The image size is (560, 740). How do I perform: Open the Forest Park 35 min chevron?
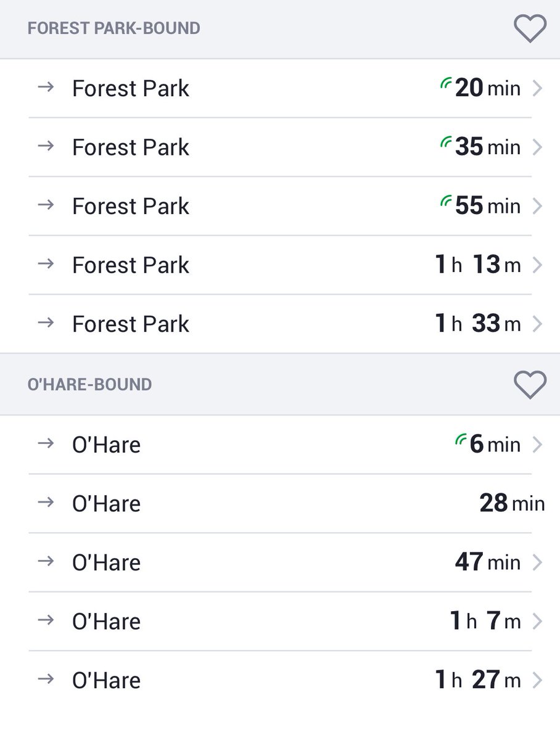point(537,147)
